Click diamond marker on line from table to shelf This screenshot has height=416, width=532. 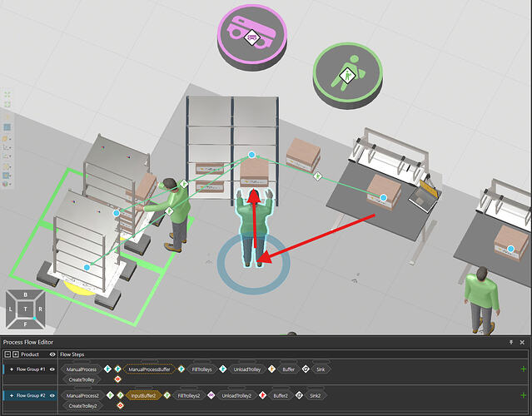(x=317, y=176)
